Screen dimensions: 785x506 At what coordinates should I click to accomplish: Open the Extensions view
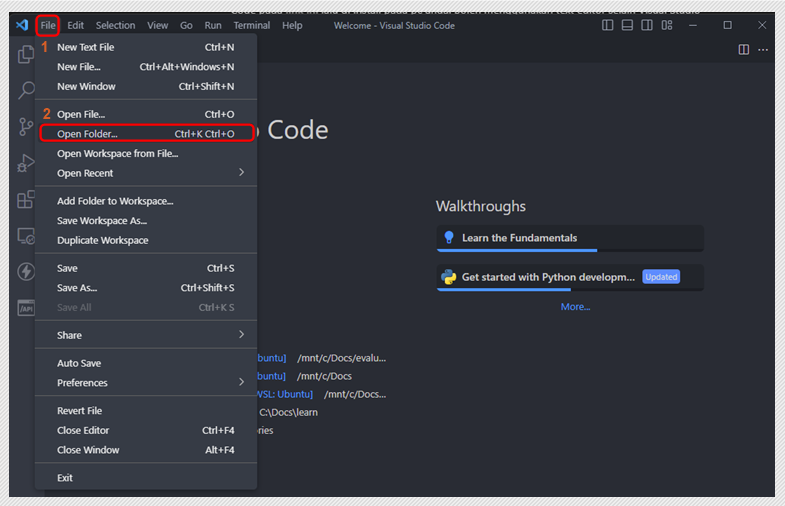26,199
